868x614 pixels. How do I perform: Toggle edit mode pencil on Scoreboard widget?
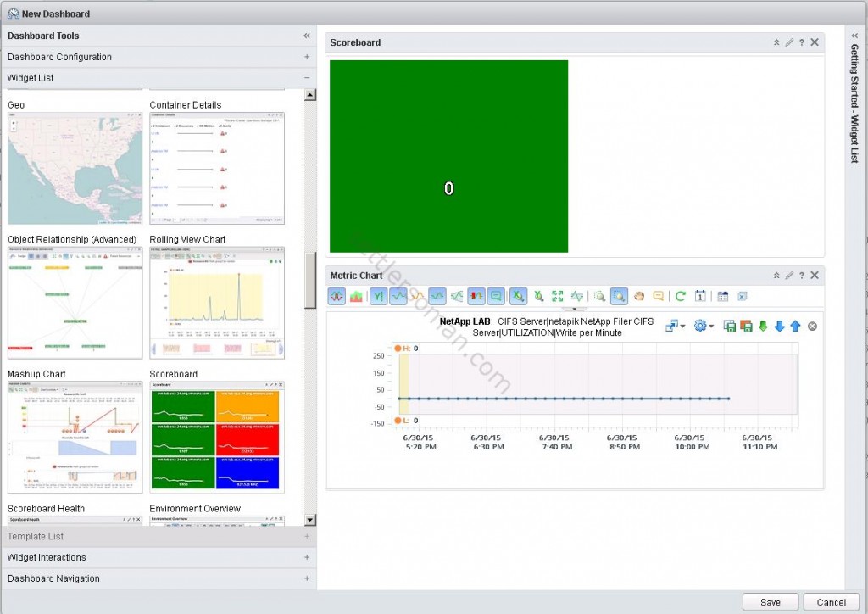click(x=789, y=42)
